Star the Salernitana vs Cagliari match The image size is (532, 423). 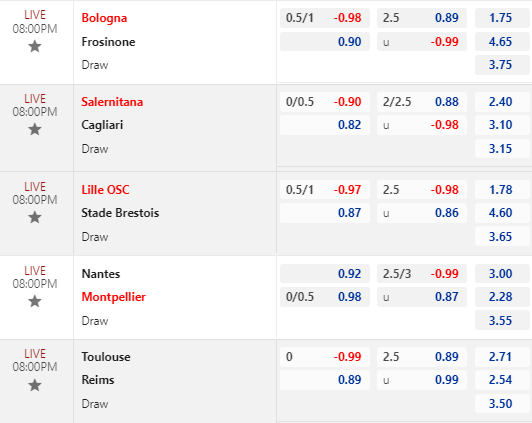click(x=35, y=129)
